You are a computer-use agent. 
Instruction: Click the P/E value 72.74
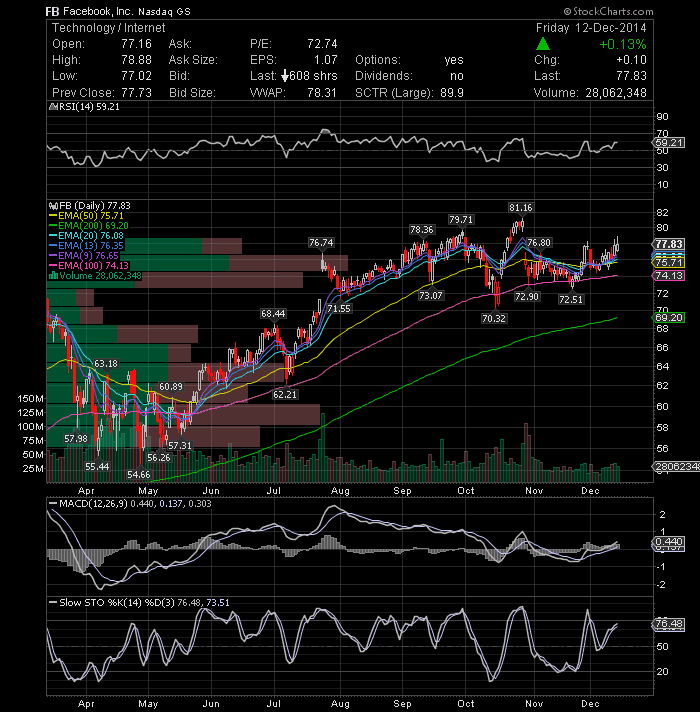click(322, 44)
